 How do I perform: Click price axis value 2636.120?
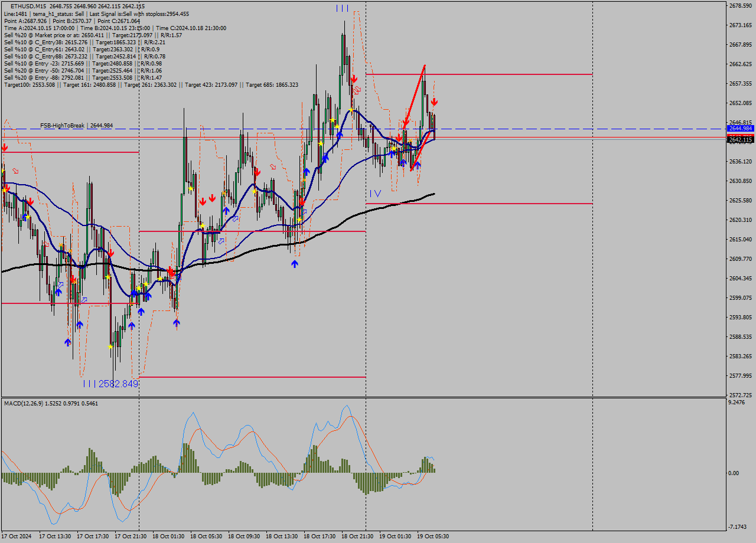(740, 162)
